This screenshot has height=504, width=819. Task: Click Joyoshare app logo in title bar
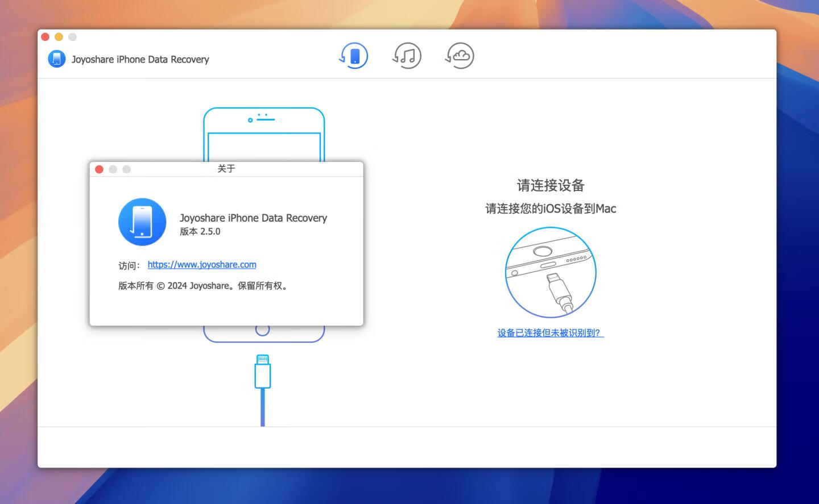click(57, 59)
